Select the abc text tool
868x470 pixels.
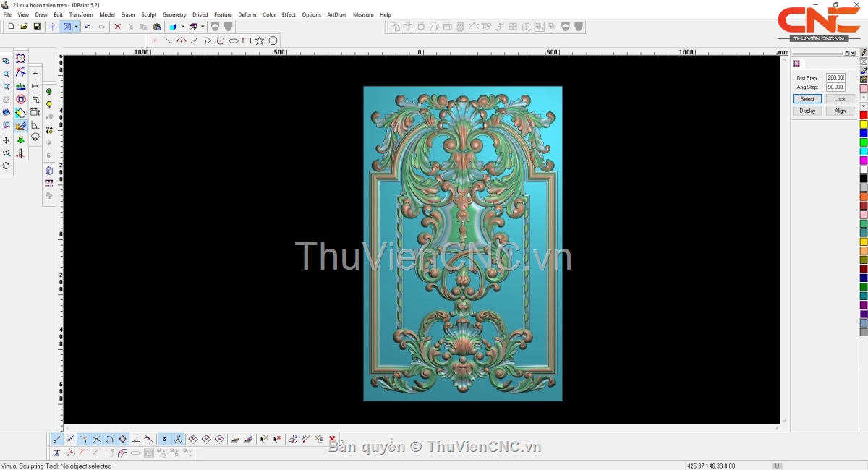tap(21, 86)
